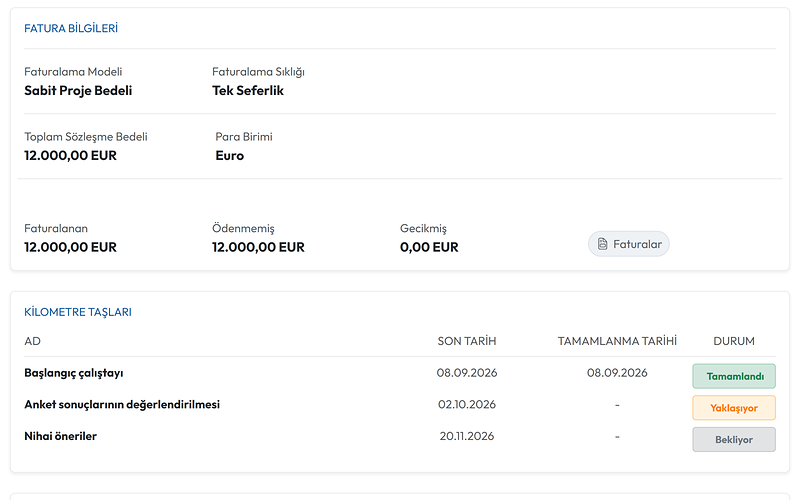This screenshot has width=800, height=500.
Task: Click the Faturalama Sıklığı label
Action: coord(258,72)
